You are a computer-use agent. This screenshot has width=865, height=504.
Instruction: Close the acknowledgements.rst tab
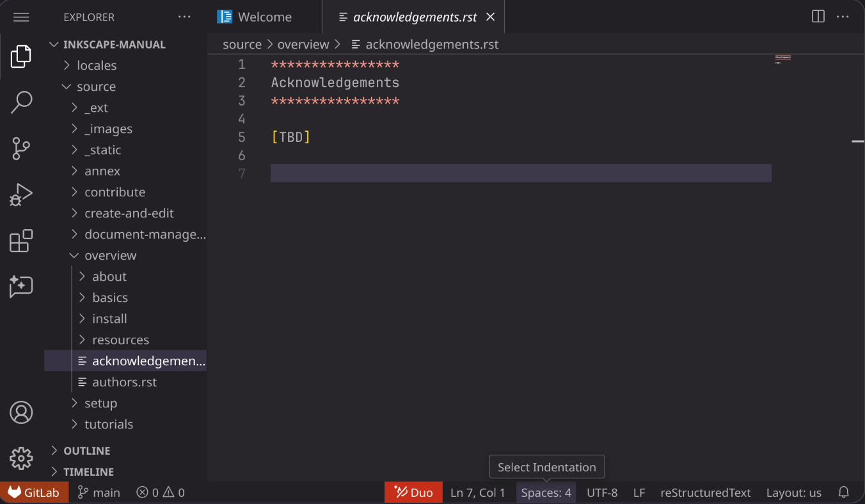tap(491, 17)
